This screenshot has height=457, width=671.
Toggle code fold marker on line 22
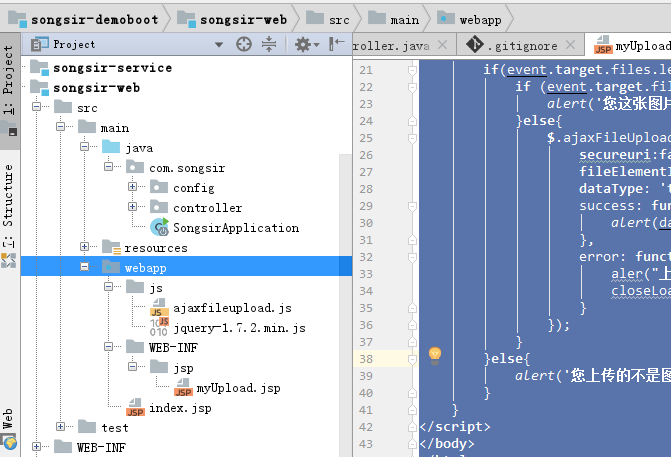pyautogui.click(x=412, y=87)
